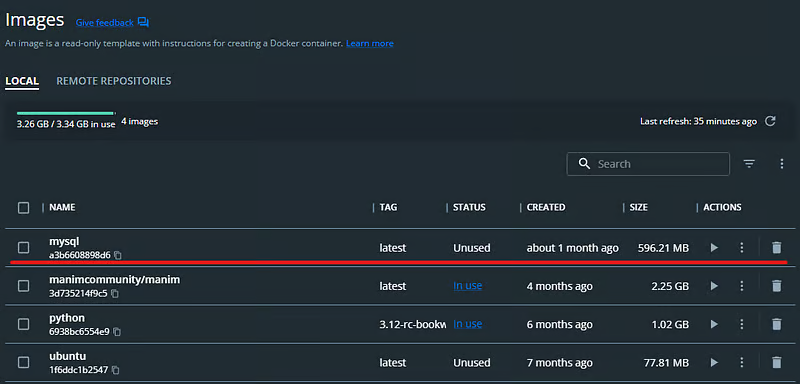
Task: Check the mysql image checkbox
Action: pos(23,248)
